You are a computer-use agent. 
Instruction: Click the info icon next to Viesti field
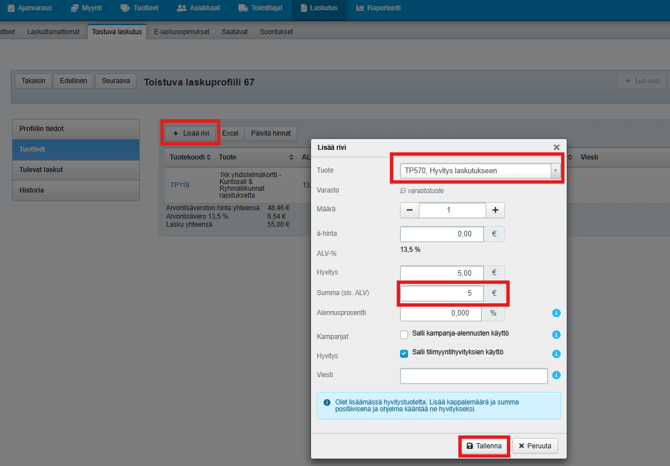pyautogui.click(x=556, y=375)
